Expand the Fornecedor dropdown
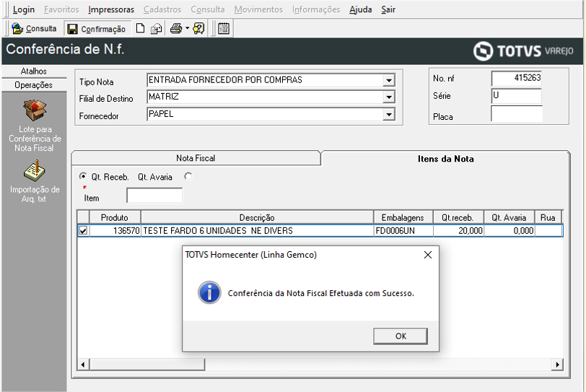The image size is (586, 392). (x=389, y=114)
